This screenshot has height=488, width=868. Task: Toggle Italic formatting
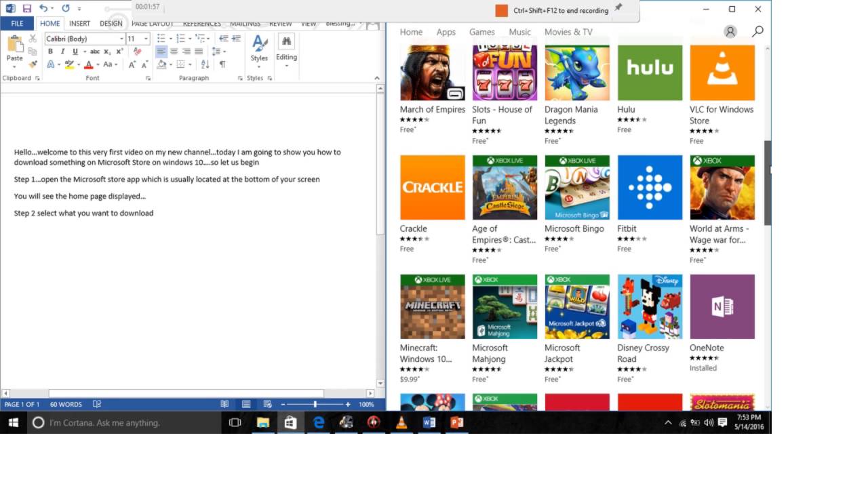click(62, 52)
